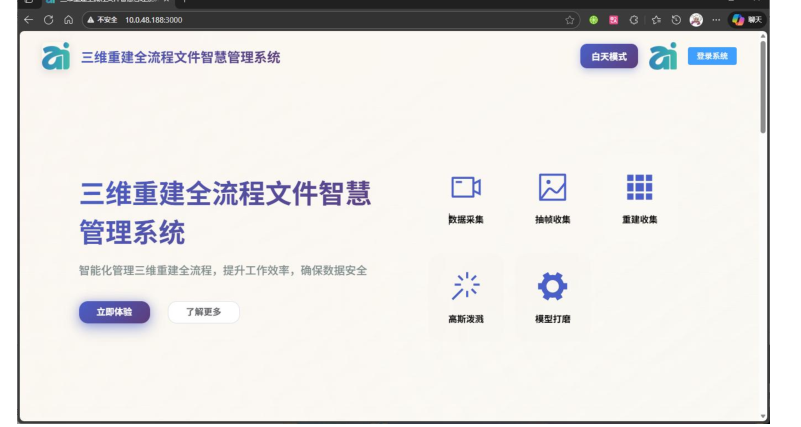801x427 pixels.
Task: Click the AI logo beside 登录系统
Action: click(663, 57)
